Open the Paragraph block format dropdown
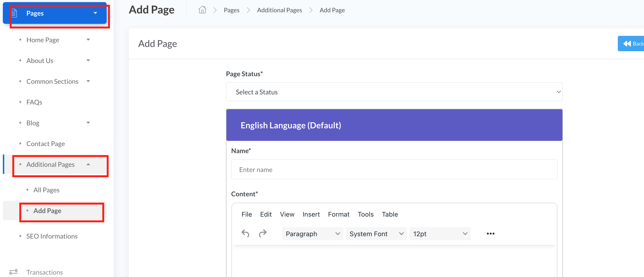The height and width of the screenshot is (277, 644). pos(313,234)
